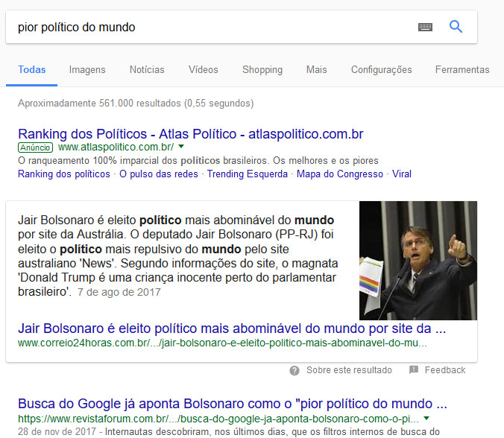Select the Shopping tab
This screenshot has width=504, height=438.
[x=262, y=70]
